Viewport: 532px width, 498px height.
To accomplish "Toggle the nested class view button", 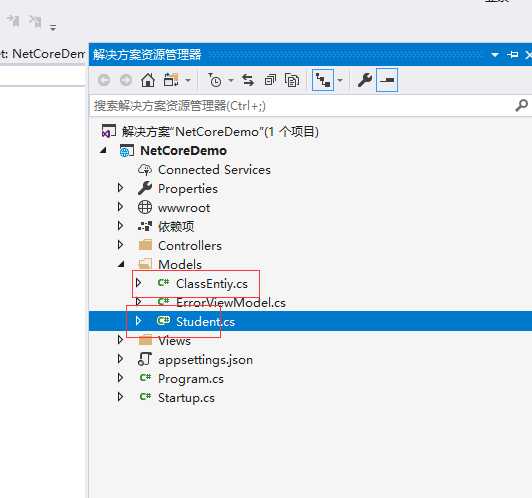I will click(x=323, y=80).
